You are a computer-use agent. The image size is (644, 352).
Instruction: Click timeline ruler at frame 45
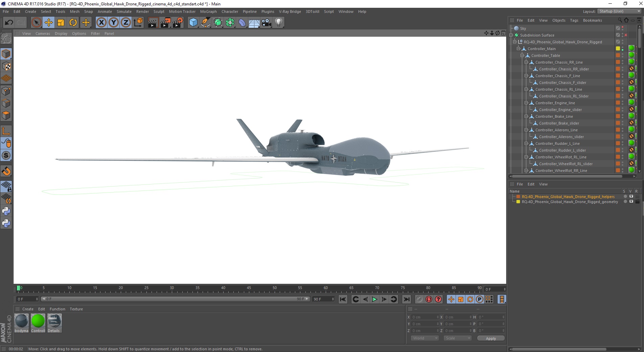249,289
